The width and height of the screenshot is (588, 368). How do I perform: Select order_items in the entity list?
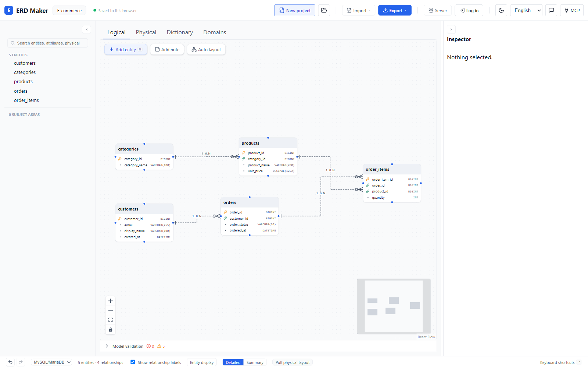pos(26,100)
